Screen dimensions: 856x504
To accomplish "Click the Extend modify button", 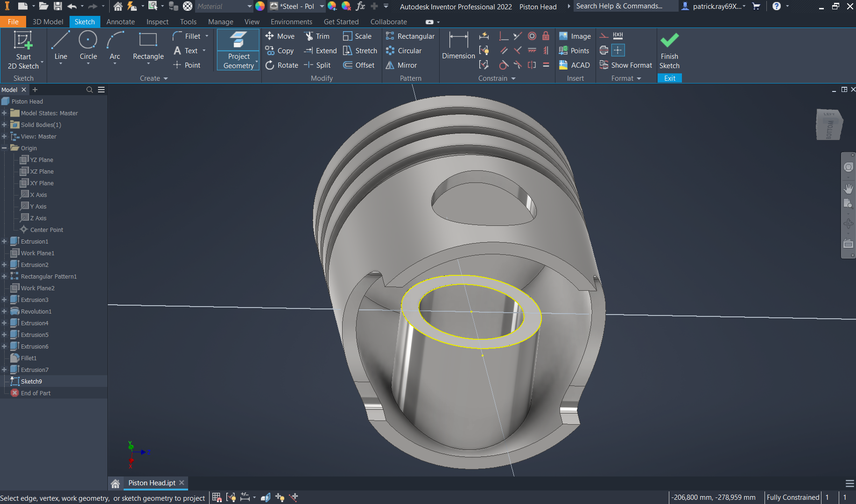I will pos(320,50).
